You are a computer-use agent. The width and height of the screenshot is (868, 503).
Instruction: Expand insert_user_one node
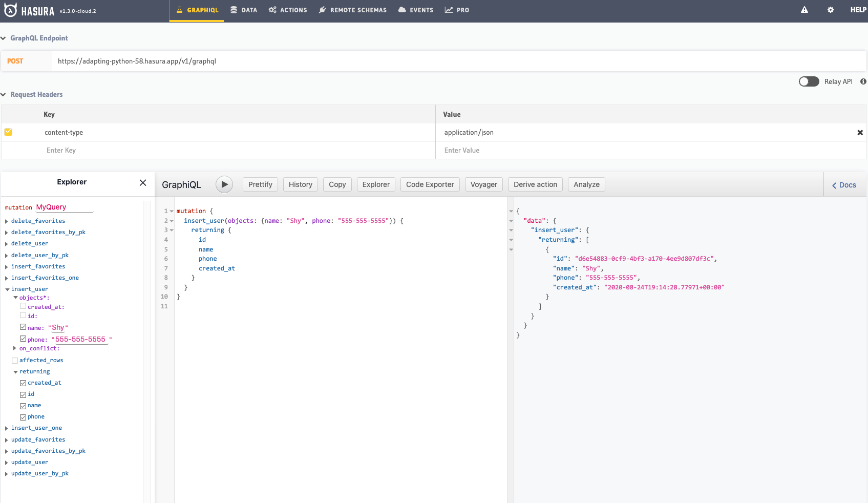click(x=7, y=428)
